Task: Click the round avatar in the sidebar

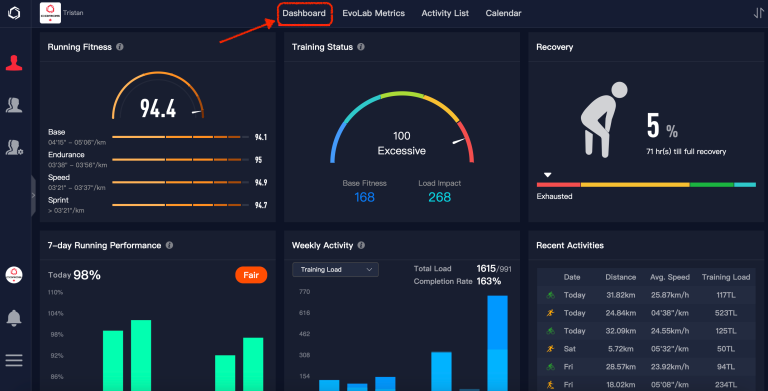Action: [14, 275]
